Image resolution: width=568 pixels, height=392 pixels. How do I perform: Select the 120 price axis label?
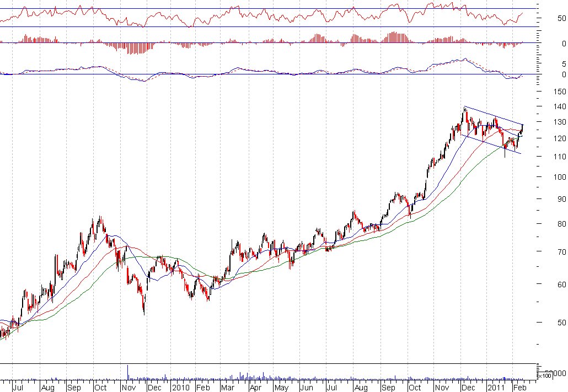559,138
